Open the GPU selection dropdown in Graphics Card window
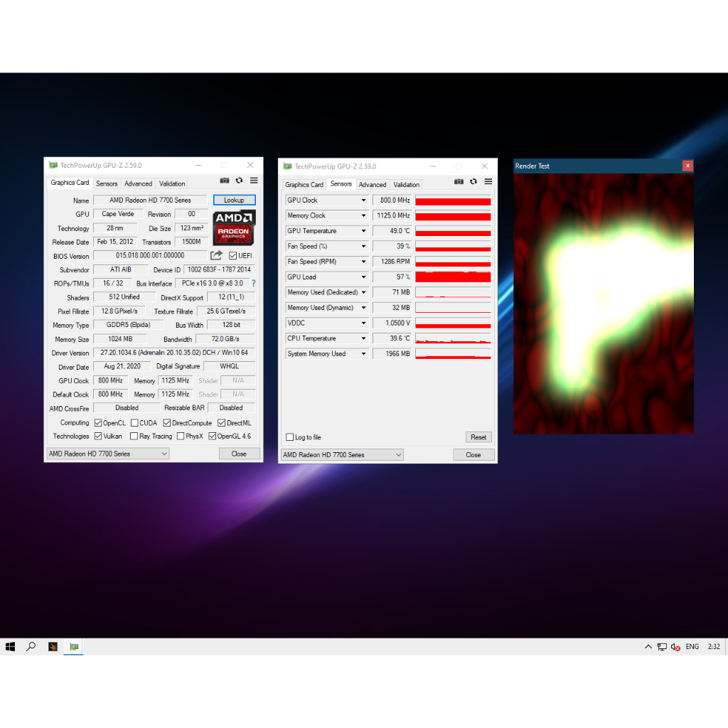The width and height of the screenshot is (728, 728). [108, 454]
